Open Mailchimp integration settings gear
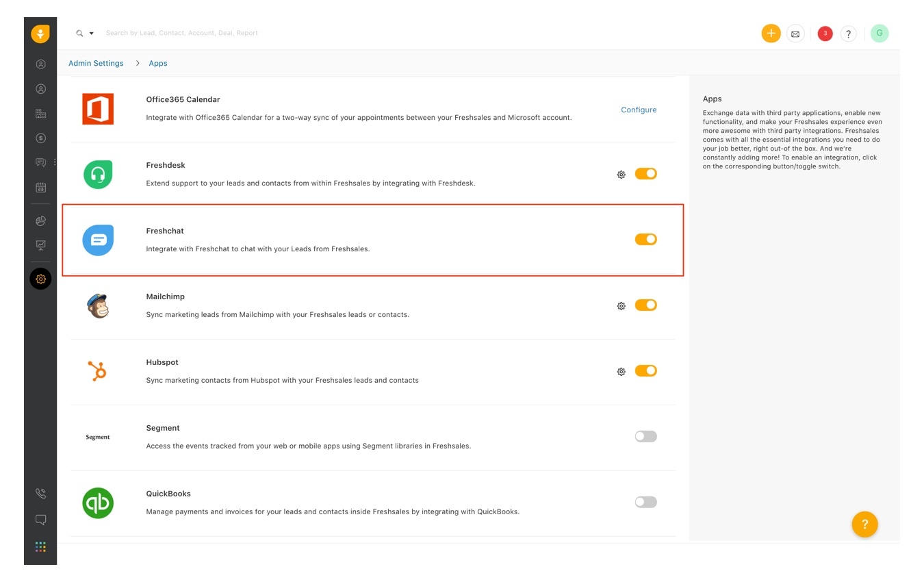Screen dimensions: 924x582 click(621, 305)
